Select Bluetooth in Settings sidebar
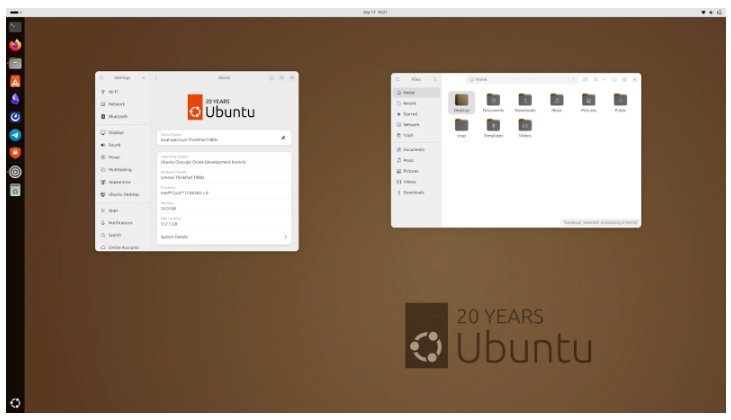731x420 pixels. 116,116
